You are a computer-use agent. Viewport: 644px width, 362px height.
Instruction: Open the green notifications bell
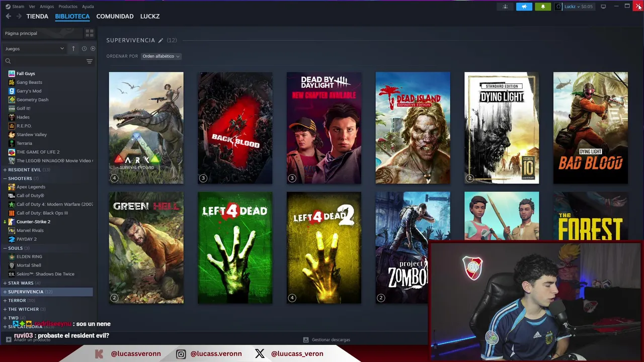(x=543, y=7)
